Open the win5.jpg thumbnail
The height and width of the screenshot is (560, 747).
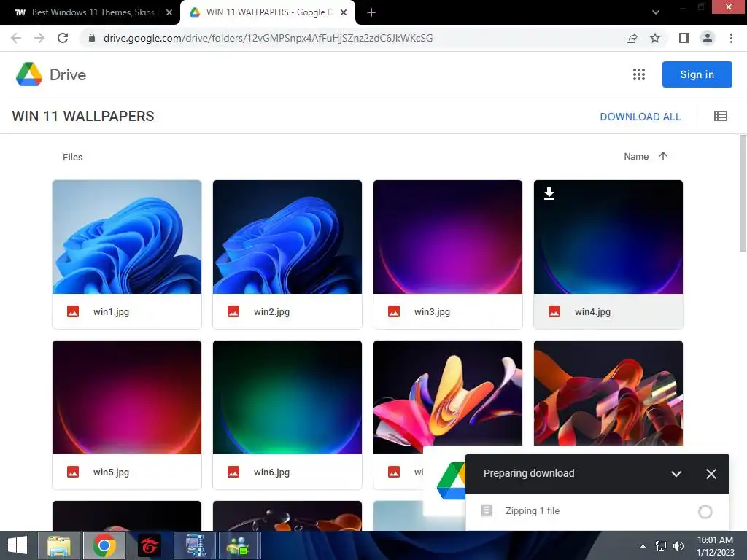(127, 397)
